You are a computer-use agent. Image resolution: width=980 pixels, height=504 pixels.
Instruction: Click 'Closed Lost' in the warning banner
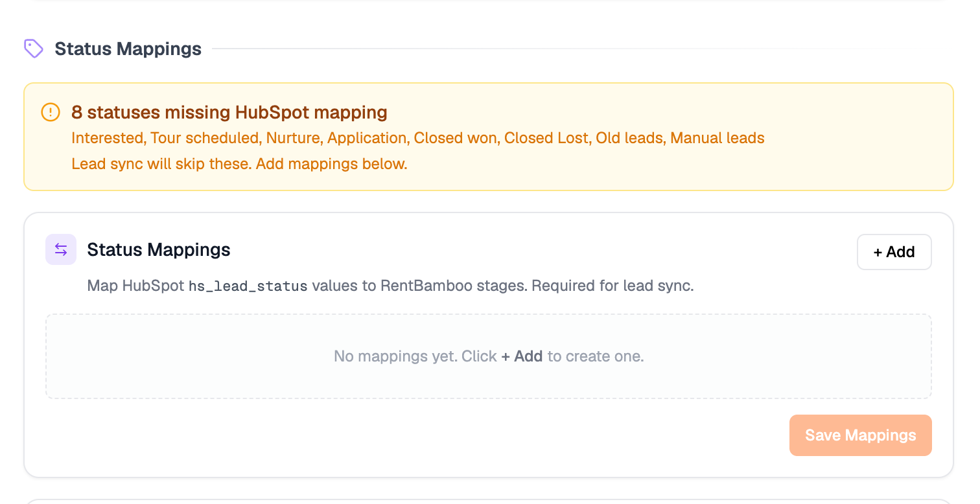(x=546, y=138)
